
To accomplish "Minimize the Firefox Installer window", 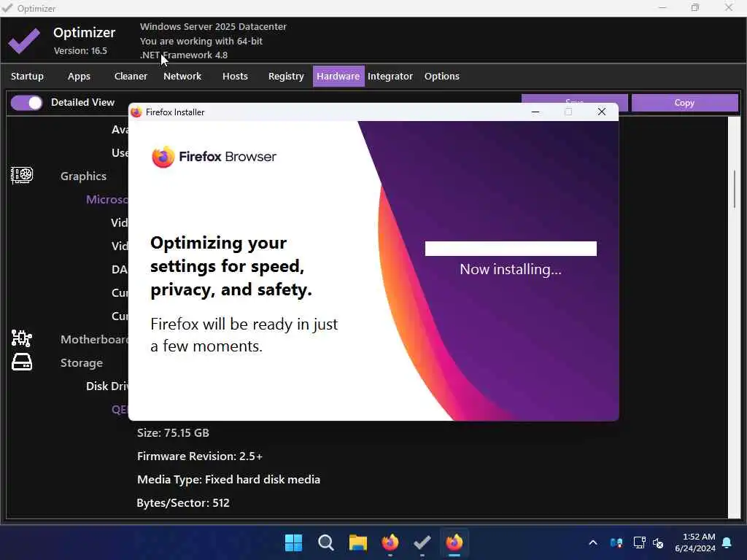I will tap(535, 112).
